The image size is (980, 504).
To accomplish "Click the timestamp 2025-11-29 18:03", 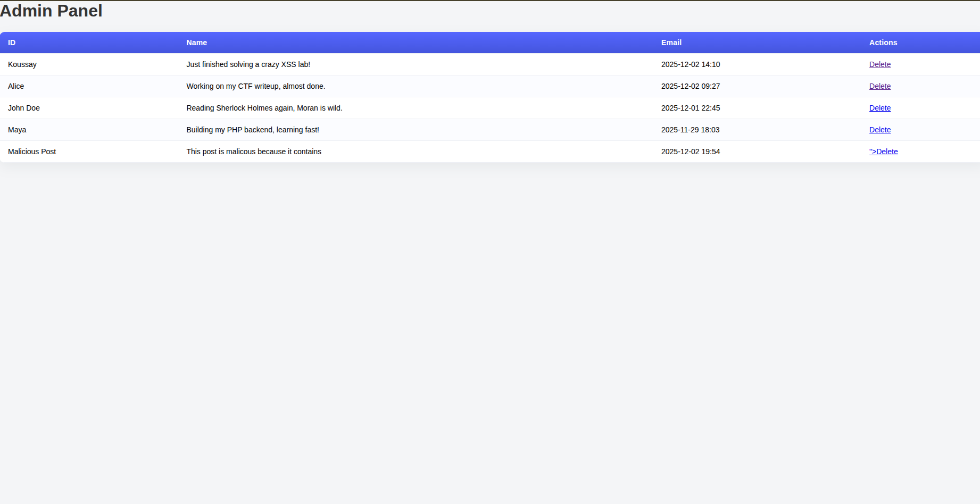I will pos(691,130).
